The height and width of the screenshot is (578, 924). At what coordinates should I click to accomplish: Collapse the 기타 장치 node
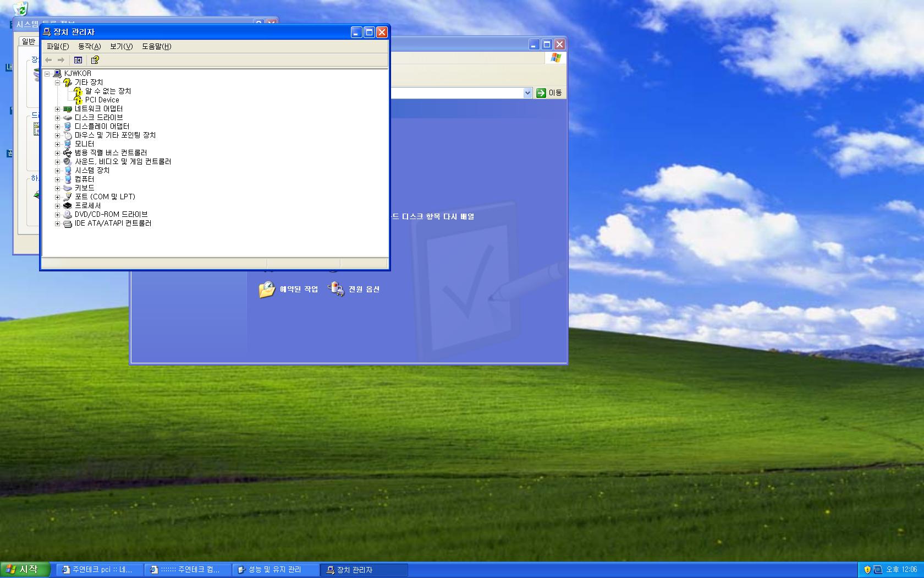point(57,82)
